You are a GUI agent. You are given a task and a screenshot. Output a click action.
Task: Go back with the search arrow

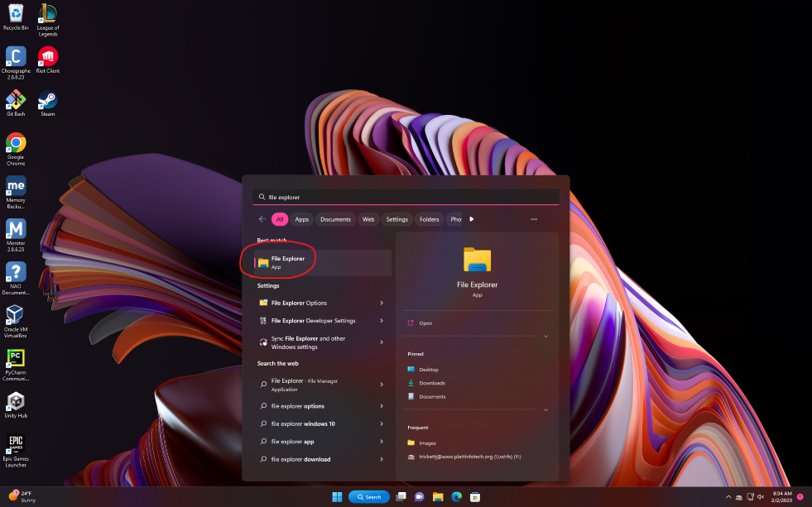click(262, 219)
